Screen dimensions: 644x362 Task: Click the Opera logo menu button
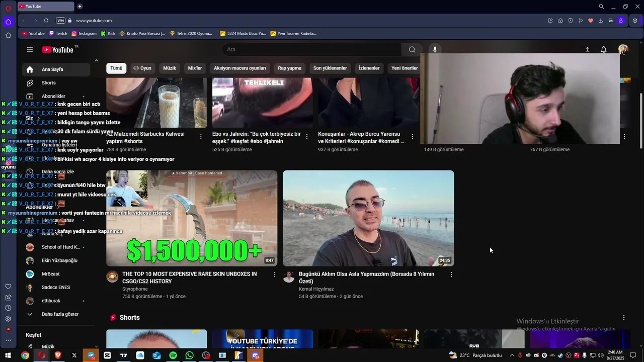tap(8, 8)
